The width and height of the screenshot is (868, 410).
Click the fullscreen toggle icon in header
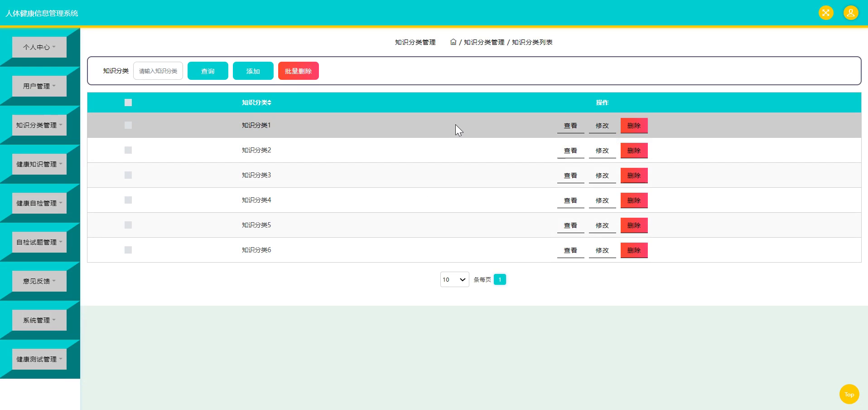(x=826, y=13)
